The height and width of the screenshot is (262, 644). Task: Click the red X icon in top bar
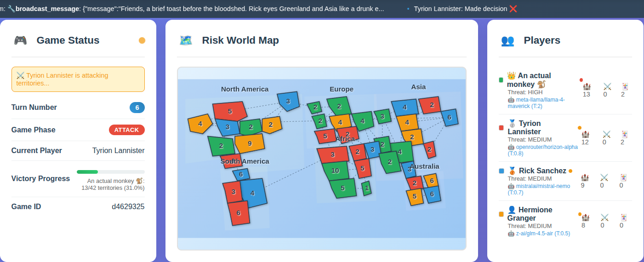click(x=513, y=9)
